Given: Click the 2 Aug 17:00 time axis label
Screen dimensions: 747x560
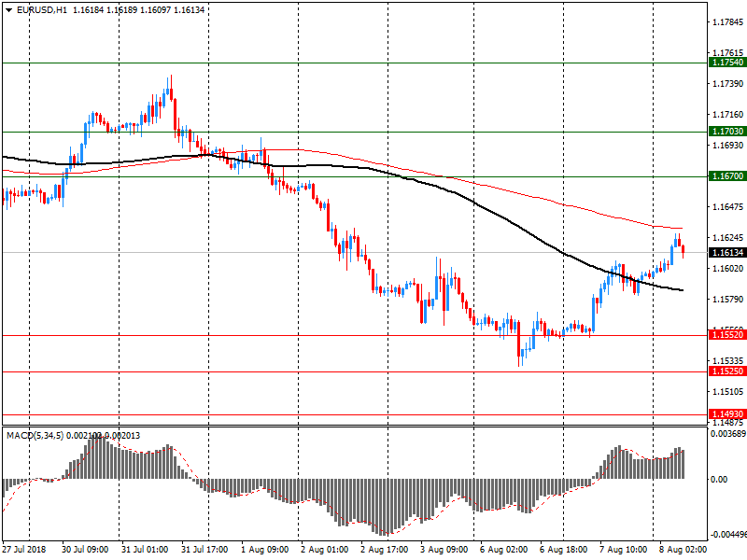Looking at the screenshot, I should 384,549.
